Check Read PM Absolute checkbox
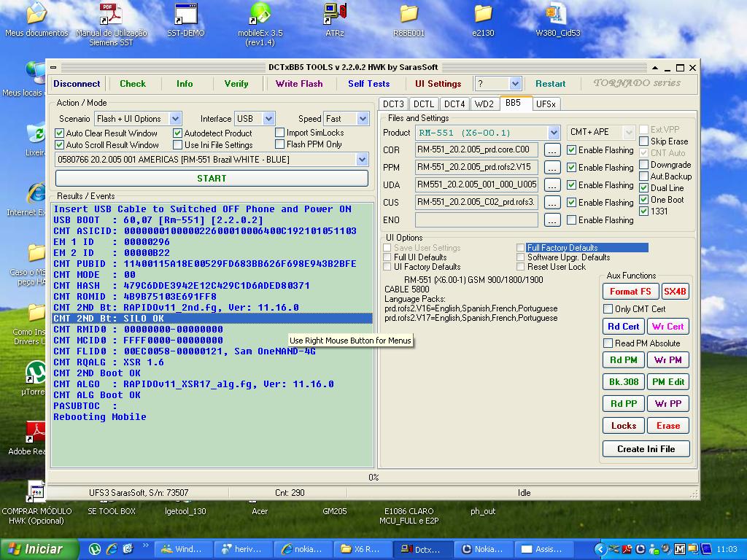Viewport: 747px width, 560px height. point(608,343)
